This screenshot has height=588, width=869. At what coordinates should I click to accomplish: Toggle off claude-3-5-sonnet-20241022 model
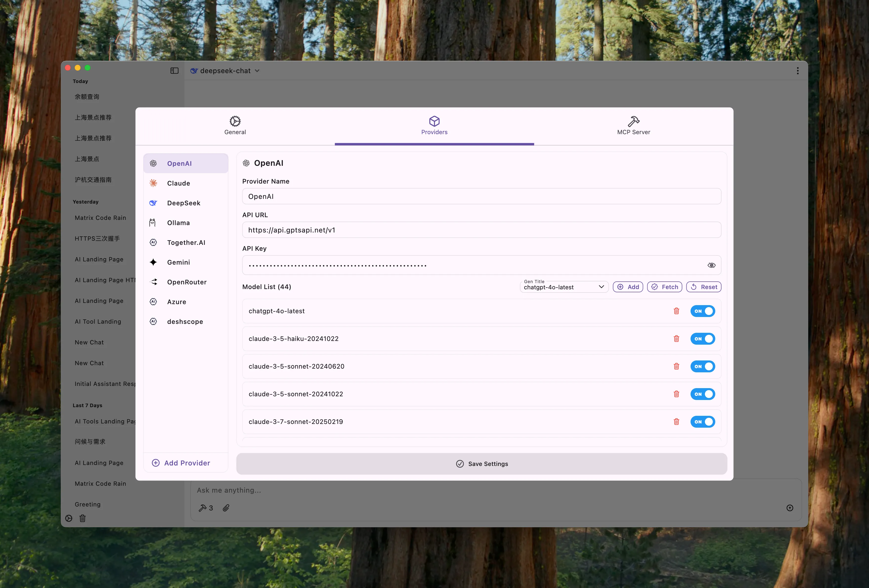pos(702,394)
